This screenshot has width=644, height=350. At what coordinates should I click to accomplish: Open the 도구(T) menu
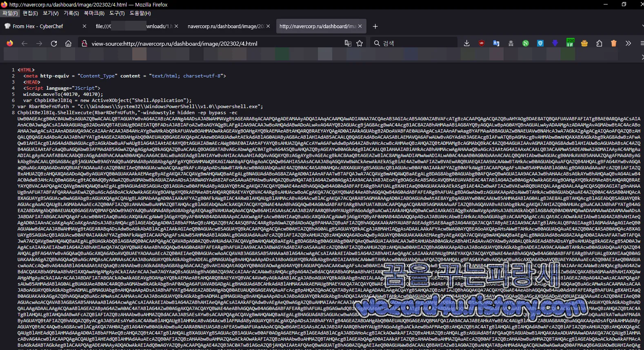(117, 13)
